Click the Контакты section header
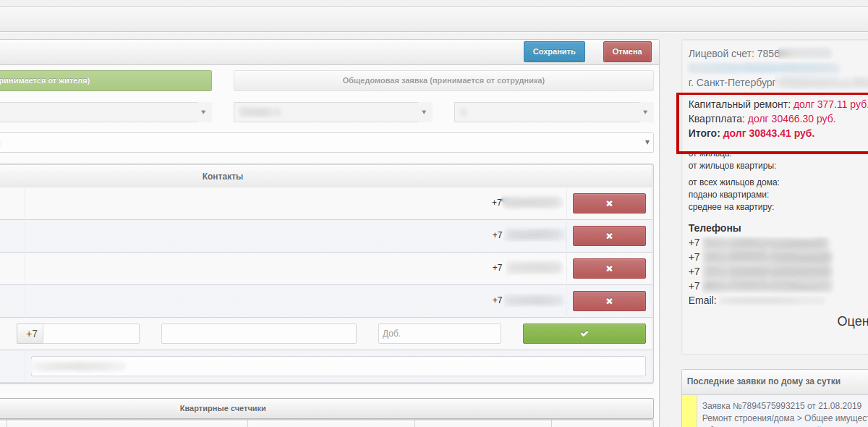This screenshot has width=868, height=427. tap(223, 177)
